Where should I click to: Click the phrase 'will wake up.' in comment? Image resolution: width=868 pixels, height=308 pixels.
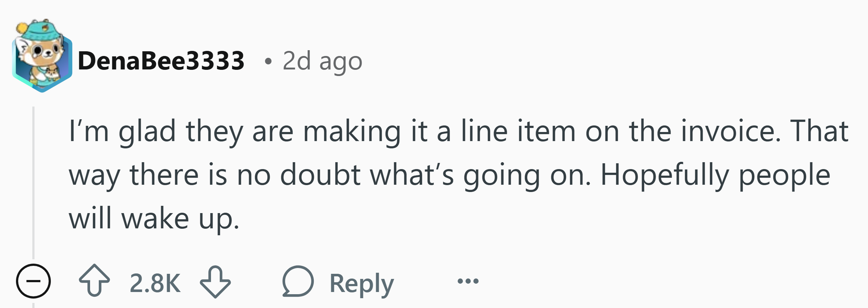click(x=154, y=220)
